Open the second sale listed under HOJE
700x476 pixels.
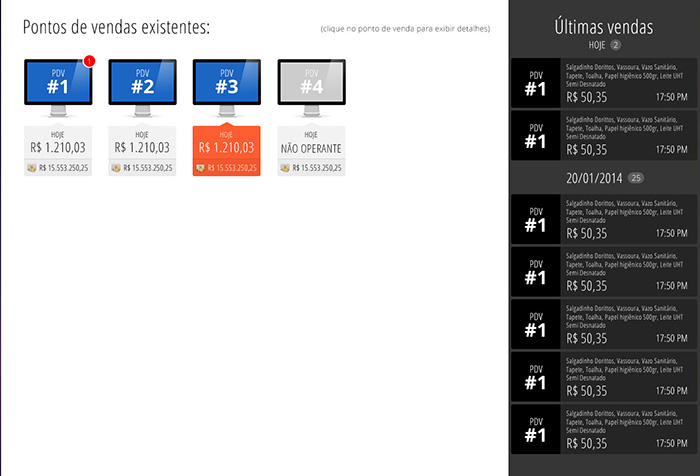click(x=603, y=135)
